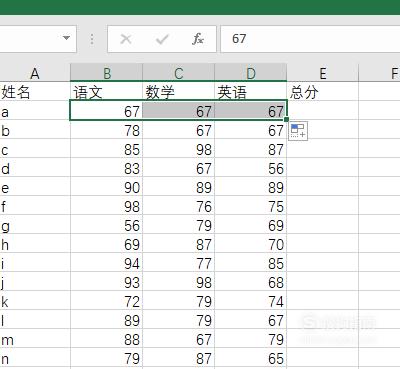Click the Insert Function fx icon
400x369 pixels.
tap(198, 39)
